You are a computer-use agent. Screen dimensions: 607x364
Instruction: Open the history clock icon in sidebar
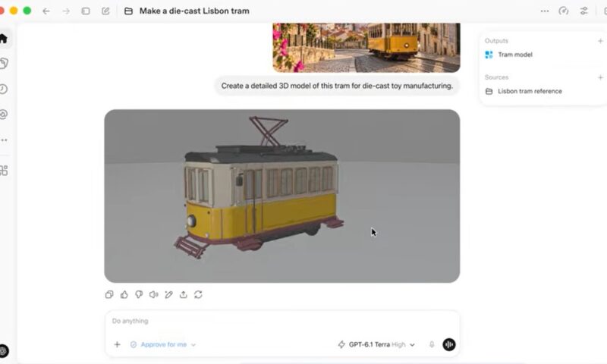[x=3, y=89]
